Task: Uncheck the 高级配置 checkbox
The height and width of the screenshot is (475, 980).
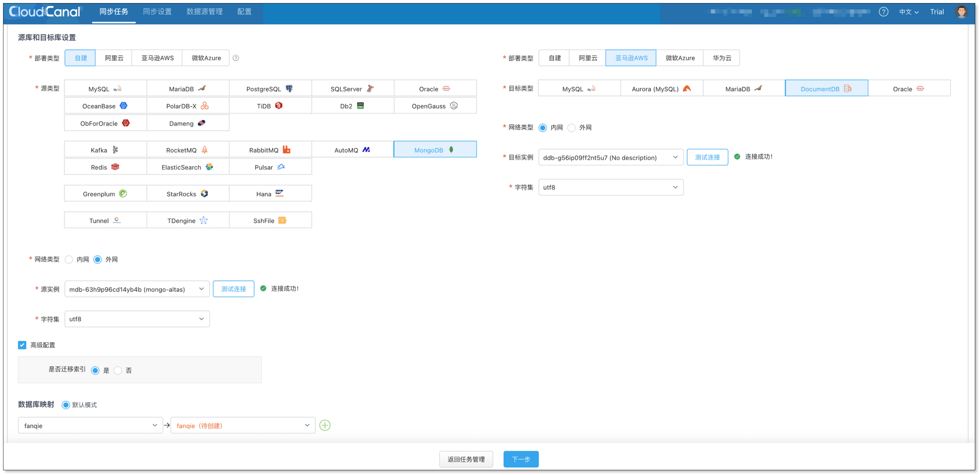Action: coord(22,345)
